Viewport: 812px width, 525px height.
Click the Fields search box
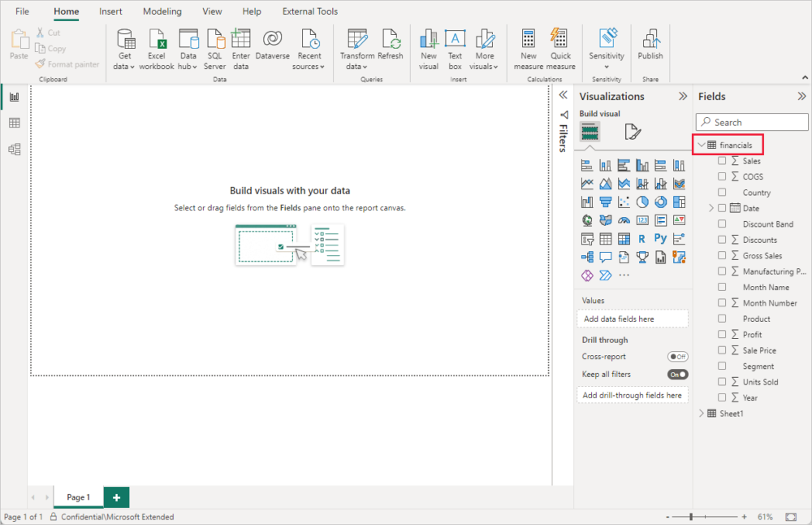point(751,121)
